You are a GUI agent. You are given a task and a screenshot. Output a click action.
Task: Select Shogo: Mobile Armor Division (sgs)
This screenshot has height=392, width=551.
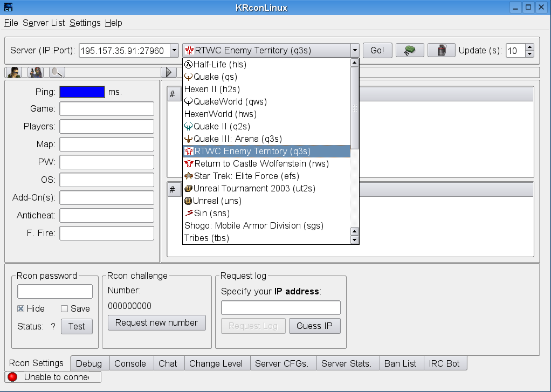[266, 226]
